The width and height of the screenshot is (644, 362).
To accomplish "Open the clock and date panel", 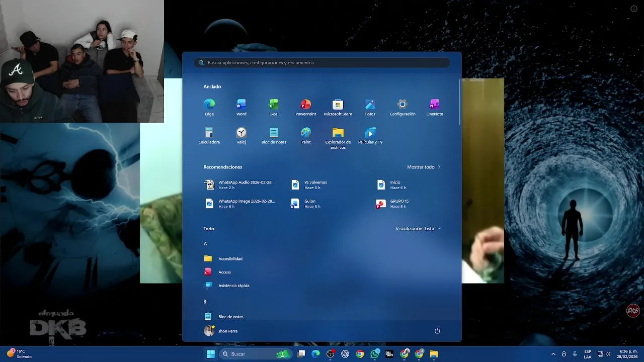I will 628,354.
